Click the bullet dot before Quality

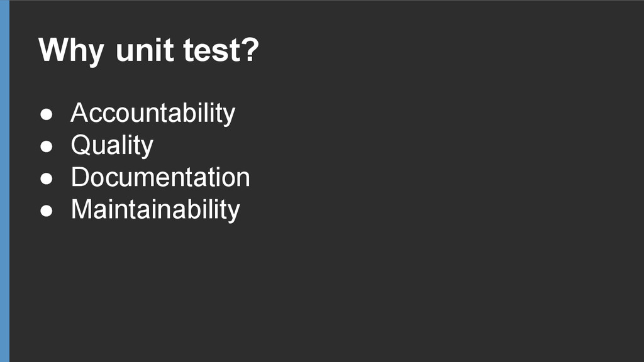47,146
